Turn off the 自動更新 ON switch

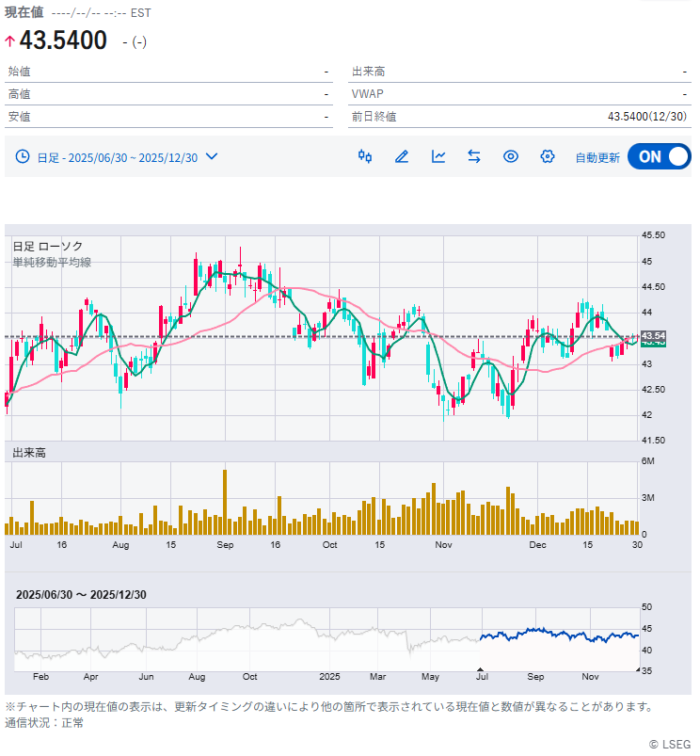pos(659,157)
